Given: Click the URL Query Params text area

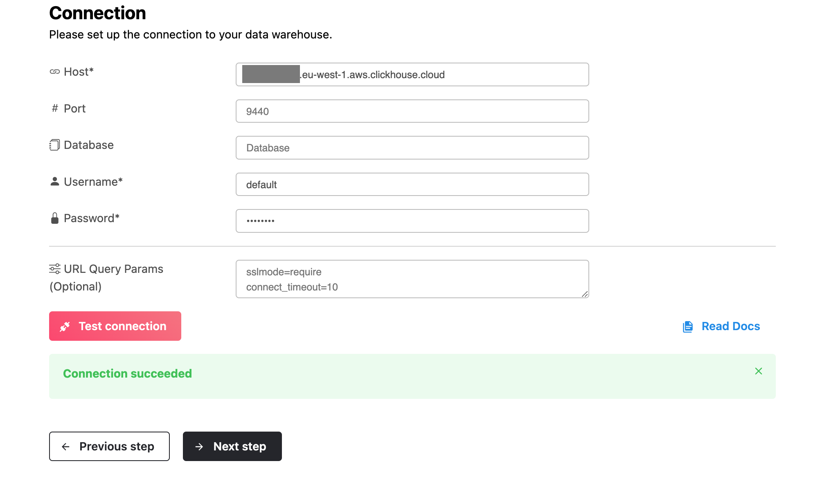Looking at the screenshot, I should pyautogui.click(x=412, y=279).
